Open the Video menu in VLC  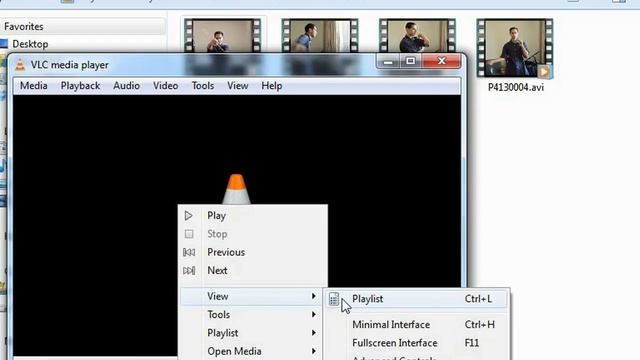[x=165, y=86]
